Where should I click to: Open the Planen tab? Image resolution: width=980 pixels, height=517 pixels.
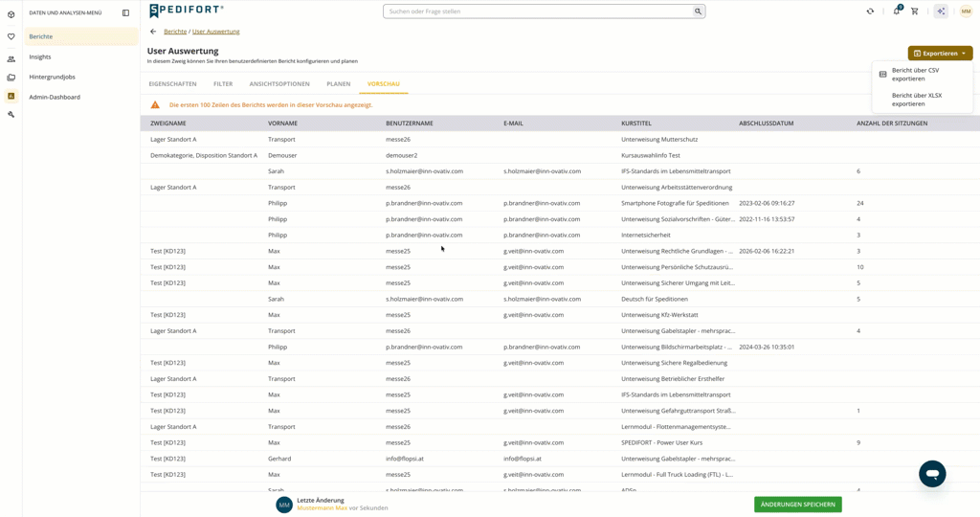point(338,83)
